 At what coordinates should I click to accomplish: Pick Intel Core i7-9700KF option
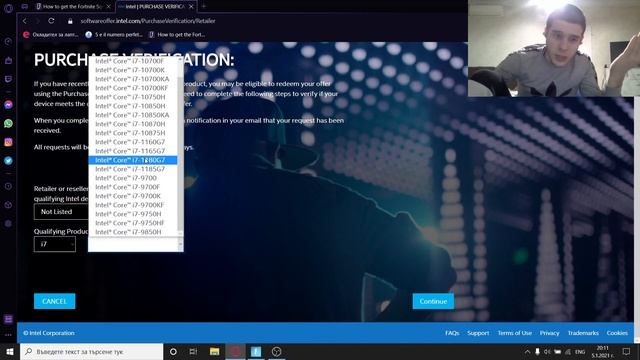click(133, 204)
